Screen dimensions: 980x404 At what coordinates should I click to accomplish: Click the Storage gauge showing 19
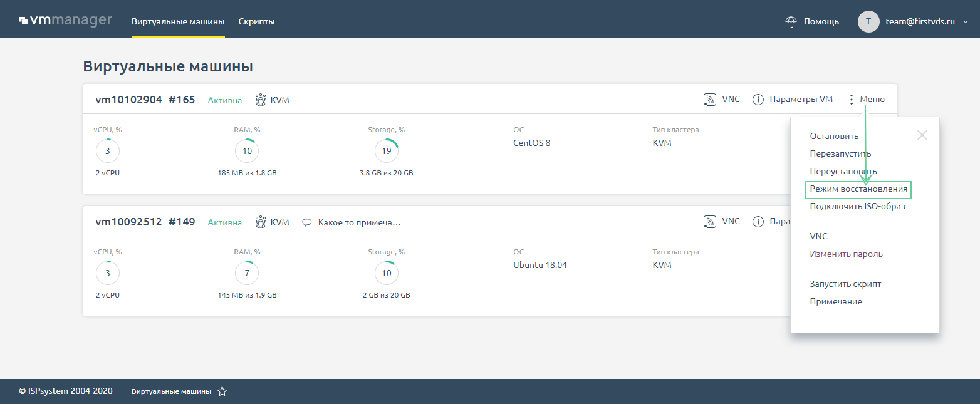387,151
